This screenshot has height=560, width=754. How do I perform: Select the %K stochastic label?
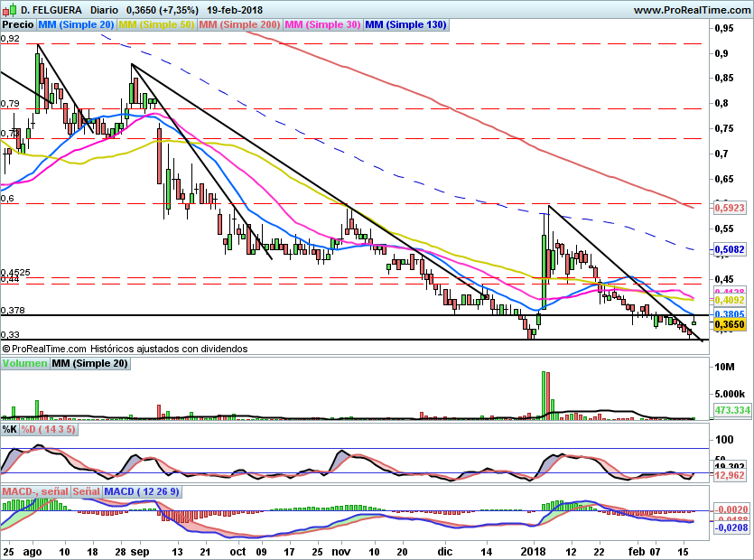10,427
